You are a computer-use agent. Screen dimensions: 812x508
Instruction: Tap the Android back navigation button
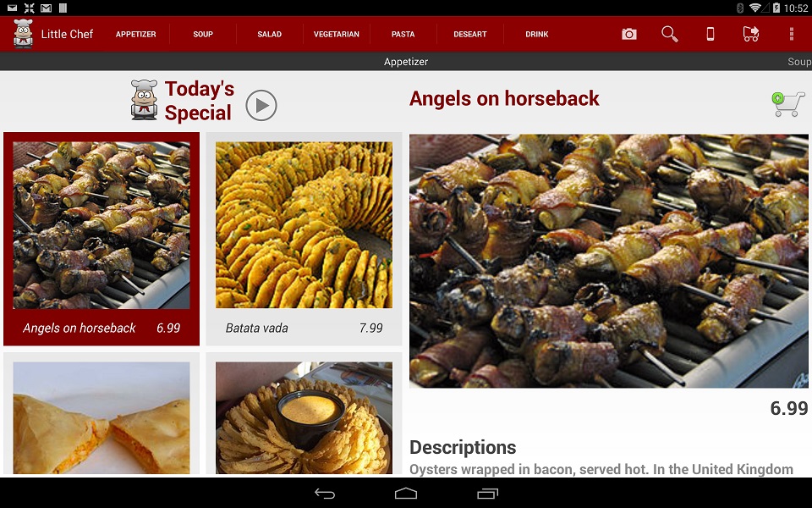(325, 494)
